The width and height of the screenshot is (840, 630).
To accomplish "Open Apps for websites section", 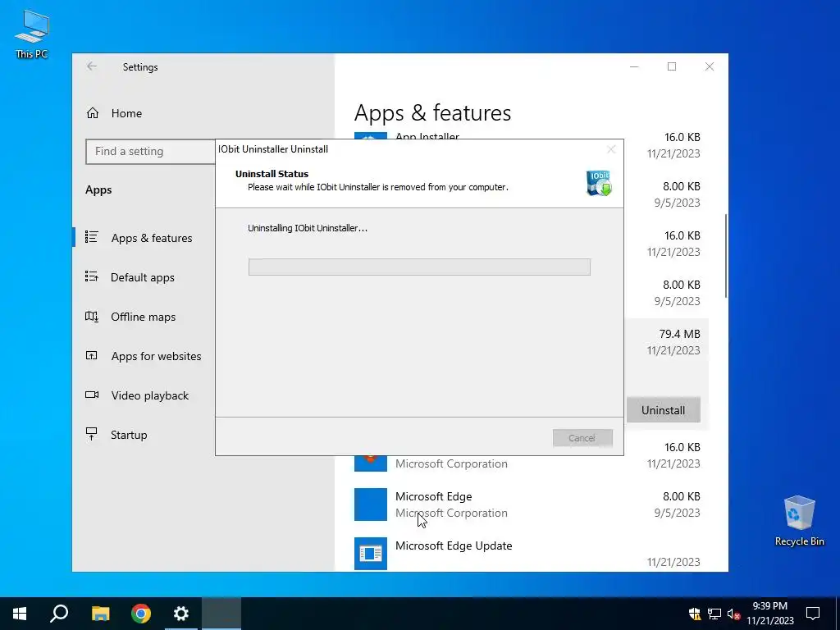I will point(156,356).
